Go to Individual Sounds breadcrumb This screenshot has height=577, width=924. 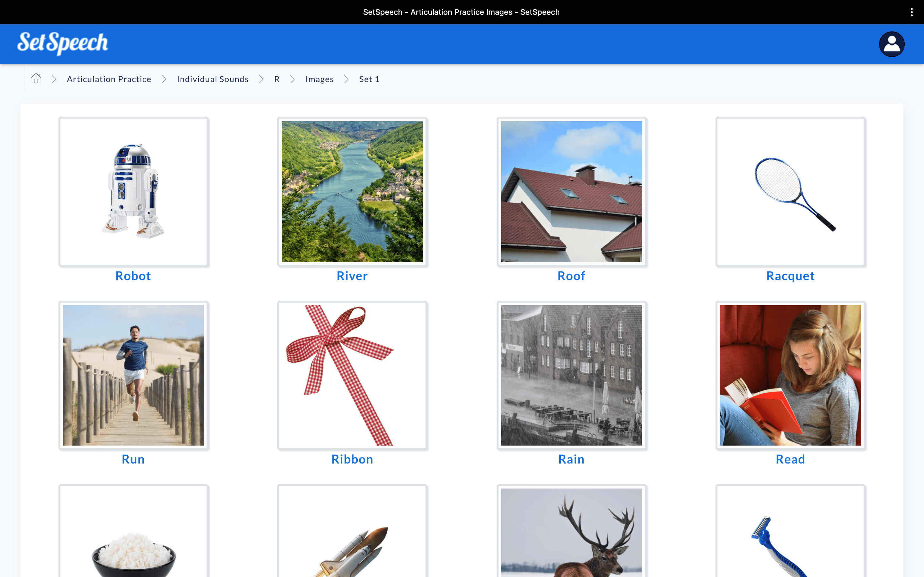pos(212,79)
